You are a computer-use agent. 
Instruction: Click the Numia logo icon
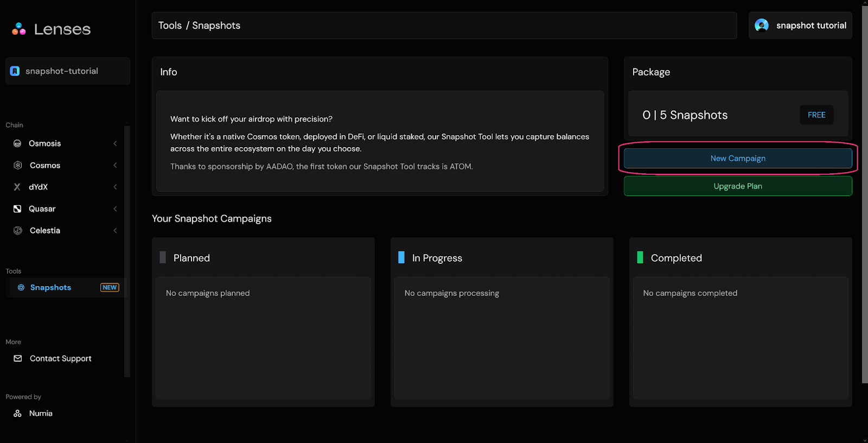click(17, 413)
